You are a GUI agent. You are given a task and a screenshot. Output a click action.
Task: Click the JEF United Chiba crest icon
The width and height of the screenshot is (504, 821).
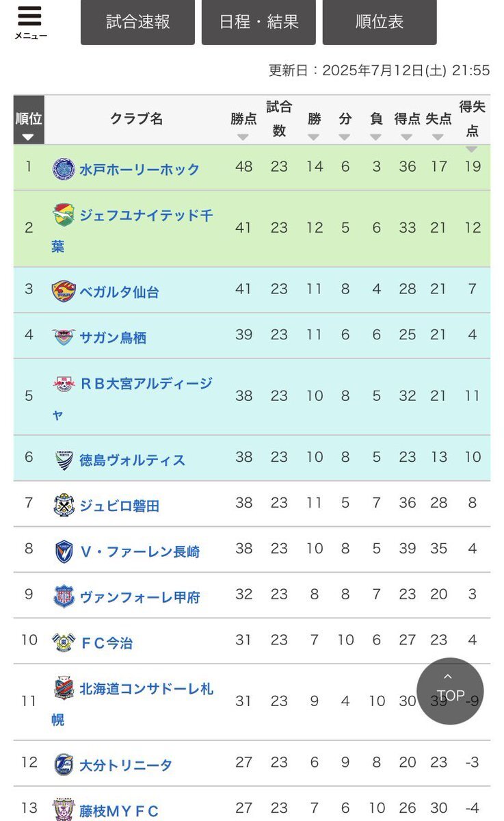point(64,215)
